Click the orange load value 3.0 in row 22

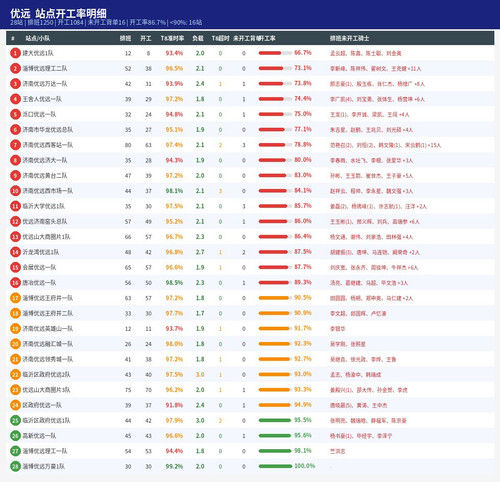pos(200,375)
